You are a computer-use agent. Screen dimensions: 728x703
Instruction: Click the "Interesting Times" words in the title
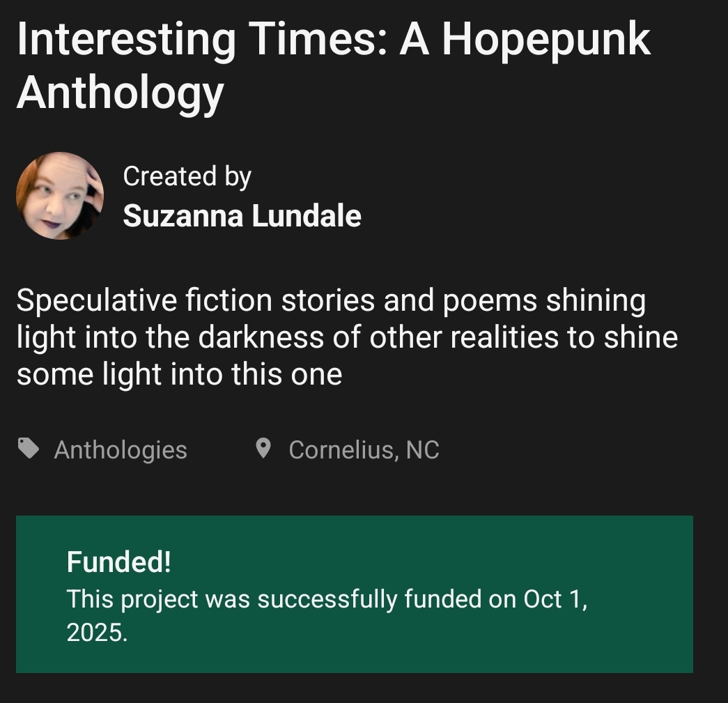(x=200, y=39)
